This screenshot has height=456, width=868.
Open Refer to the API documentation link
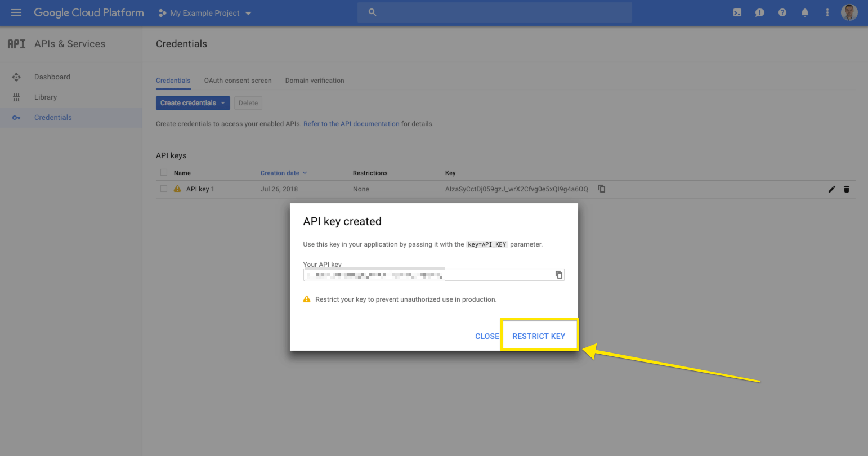pos(351,124)
